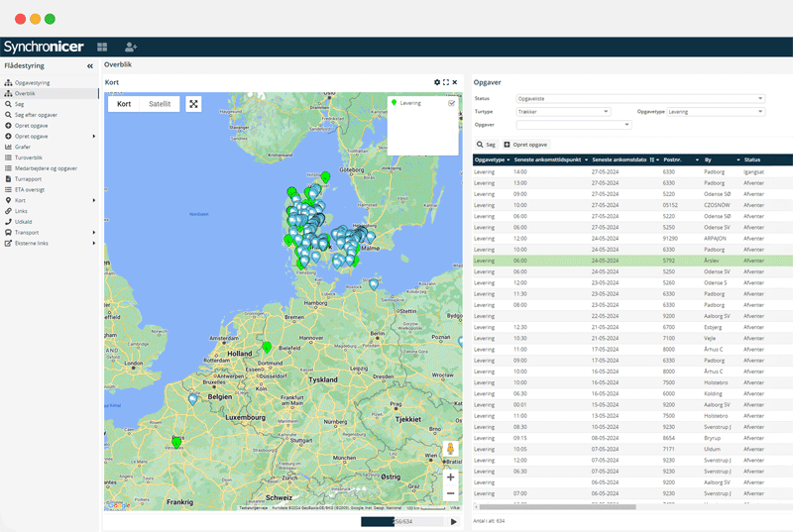Click the table's horizontal scrollbar
Screen dimensions: 793x532
557,507
